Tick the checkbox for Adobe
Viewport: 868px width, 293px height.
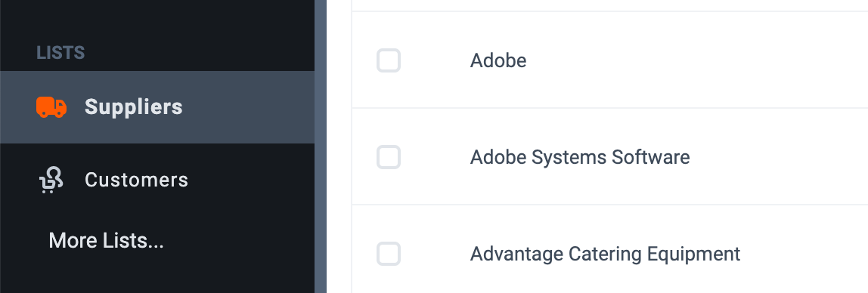tap(389, 60)
